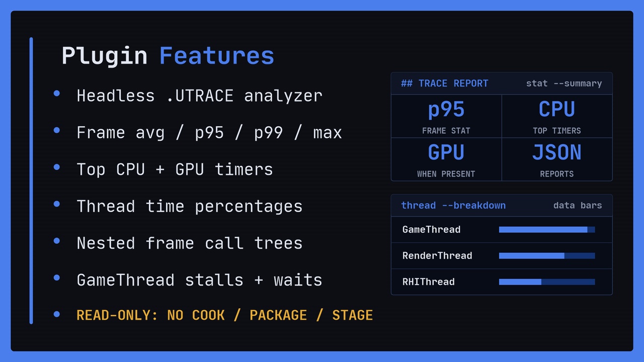
Task: Select the large "JSON" value
Action: pyautogui.click(x=557, y=152)
